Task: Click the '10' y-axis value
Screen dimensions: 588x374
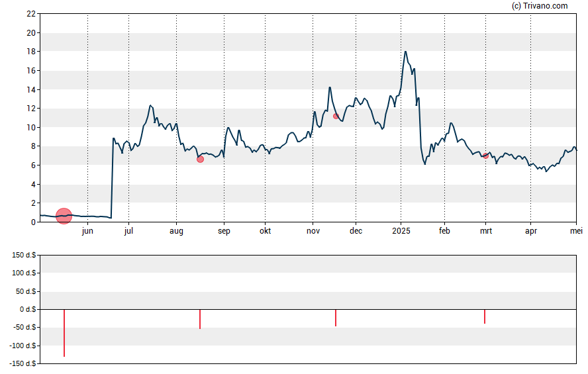Action: pyautogui.click(x=31, y=127)
